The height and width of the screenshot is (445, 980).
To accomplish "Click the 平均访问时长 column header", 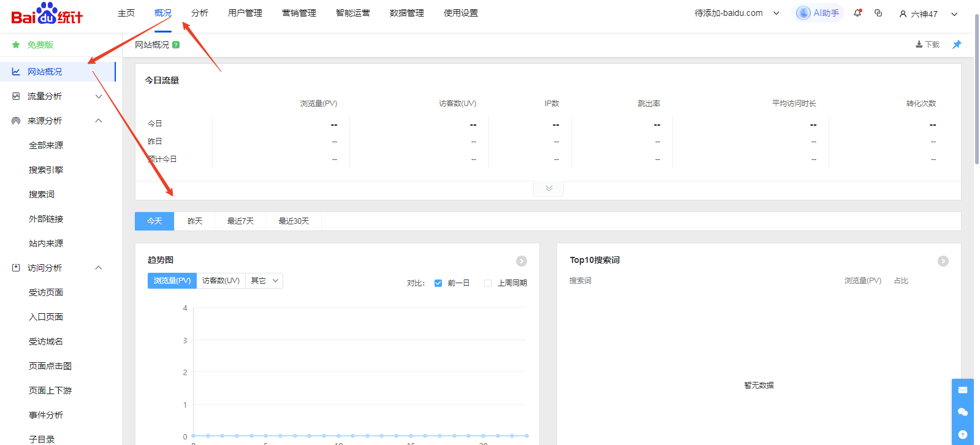I will [794, 104].
